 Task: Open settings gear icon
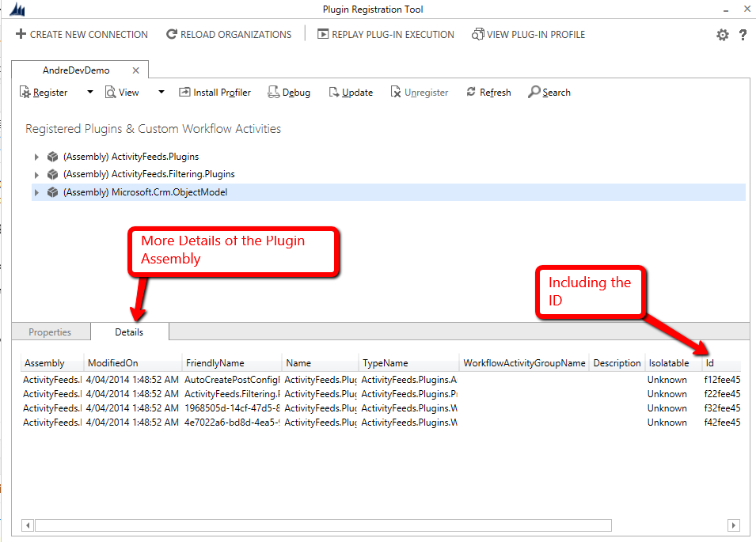click(722, 35)
